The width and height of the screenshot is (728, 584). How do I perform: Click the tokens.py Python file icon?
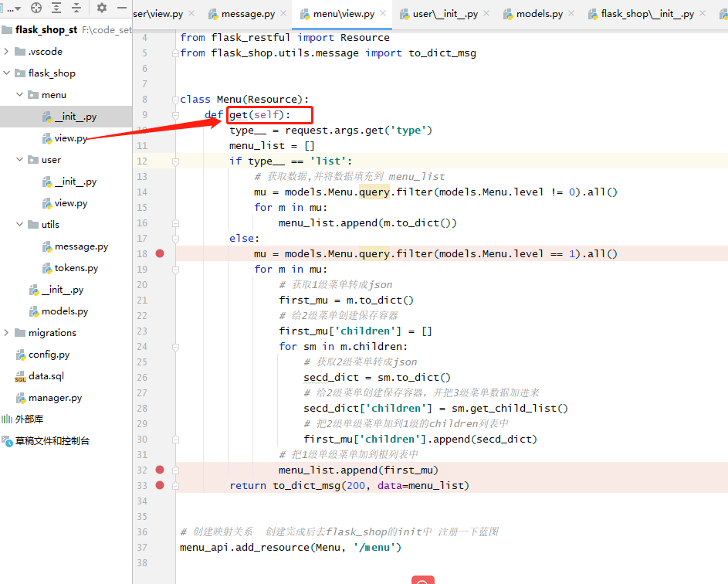click(x=47, y=268)
